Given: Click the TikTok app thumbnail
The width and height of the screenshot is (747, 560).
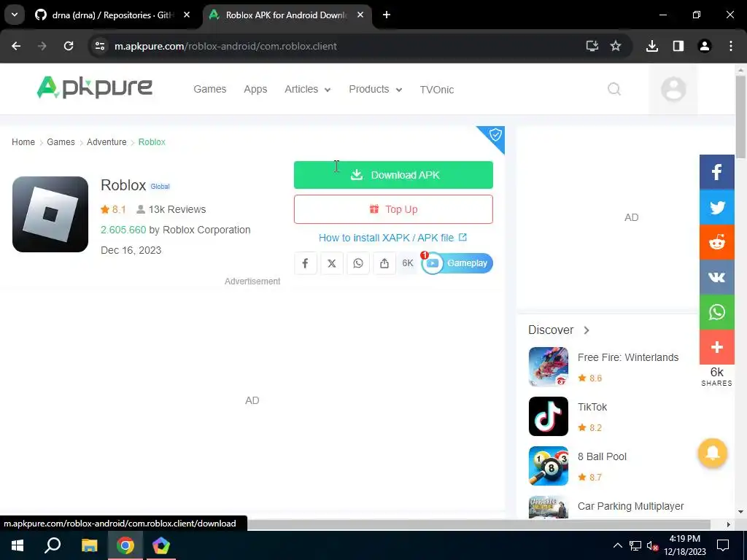Looking at the screenshot, I should point(549,416).
